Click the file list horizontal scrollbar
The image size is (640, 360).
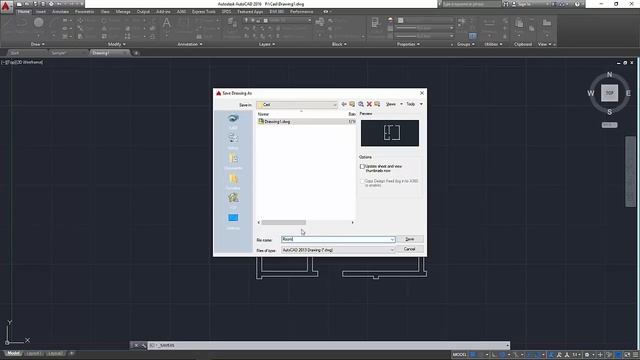click(284, 222)
